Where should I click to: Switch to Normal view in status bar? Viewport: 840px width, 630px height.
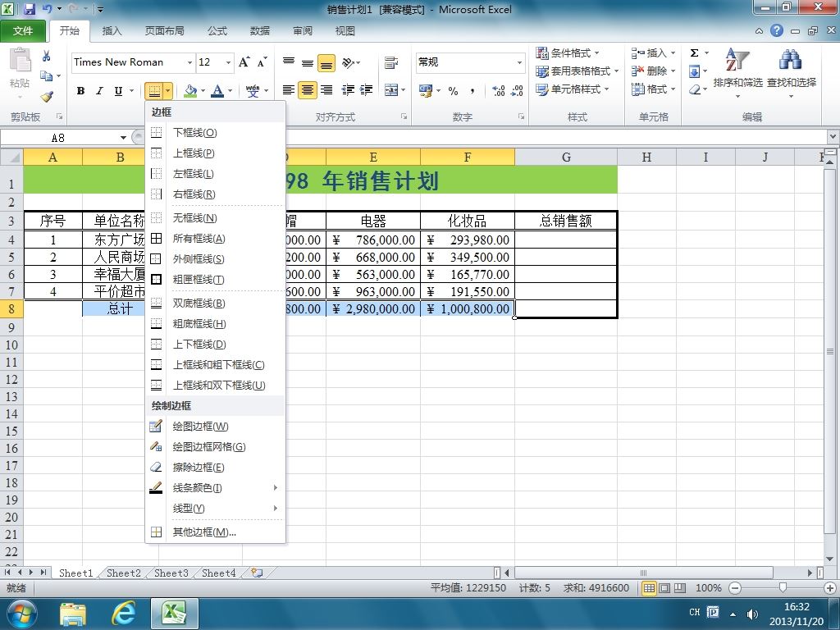[x=649, y=588]
